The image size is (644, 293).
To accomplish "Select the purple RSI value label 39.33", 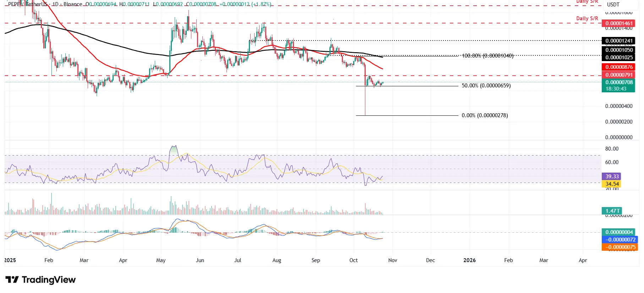I will pos(611,177).
